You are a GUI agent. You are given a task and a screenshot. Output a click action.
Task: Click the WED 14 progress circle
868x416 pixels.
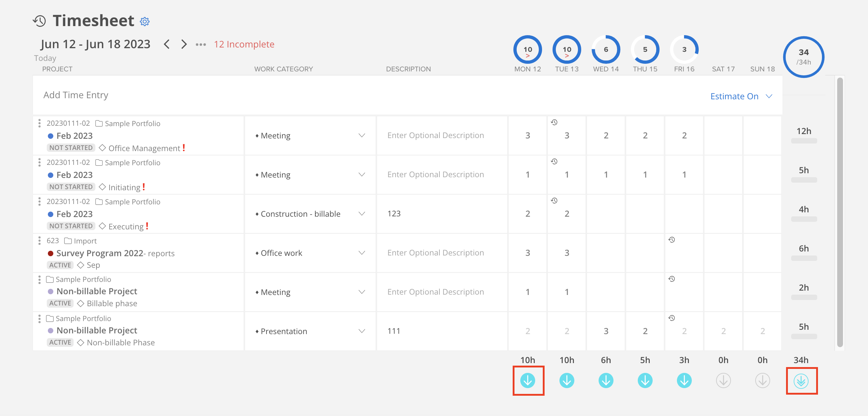pyautogui.click(x=605, y=49)
